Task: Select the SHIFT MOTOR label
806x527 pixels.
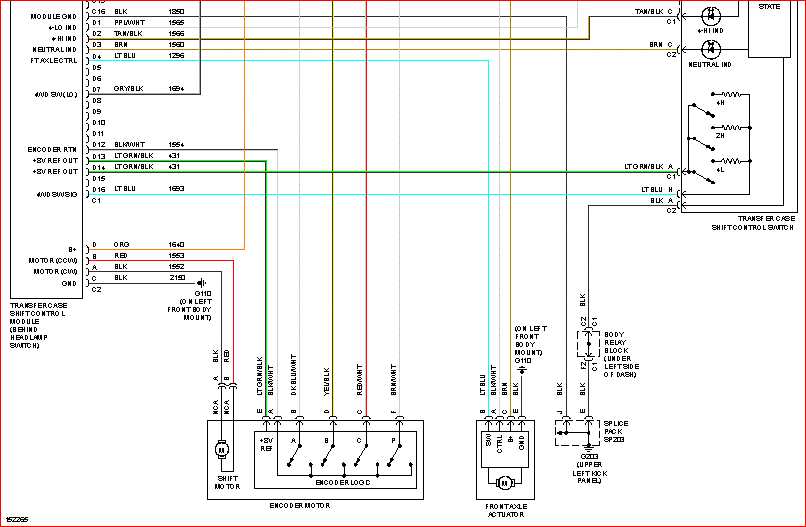Action: tap(227, 482)
